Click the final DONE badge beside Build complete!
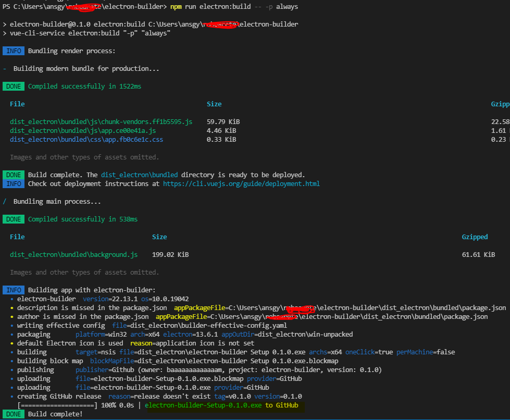The height and width of the screenshot is (420, 510). pos(14,414)
